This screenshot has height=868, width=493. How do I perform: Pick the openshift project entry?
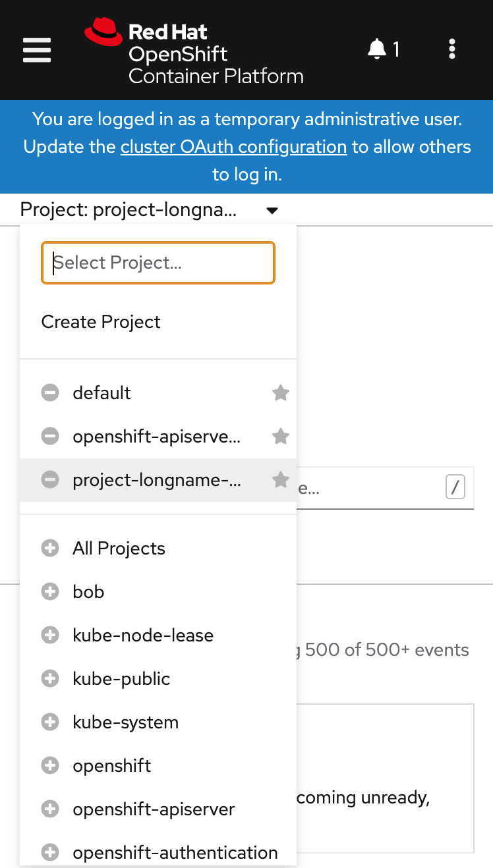(x=112, y=766)
